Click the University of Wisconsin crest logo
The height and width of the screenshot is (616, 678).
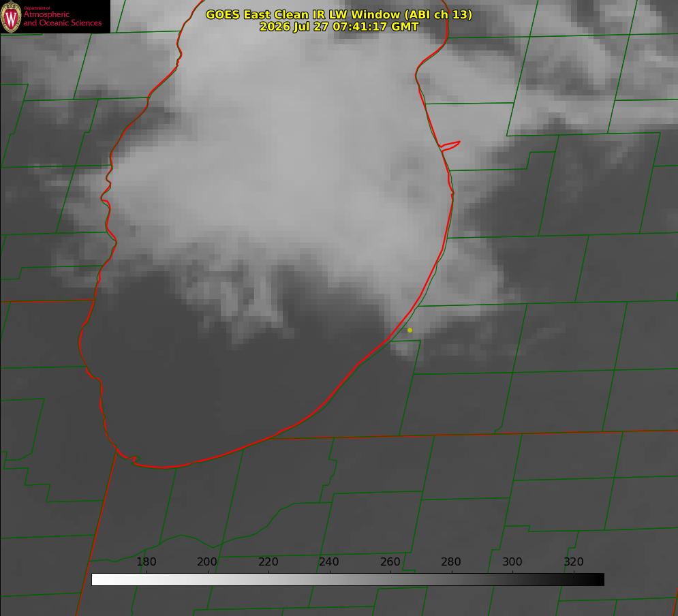[x=11, y=16]
